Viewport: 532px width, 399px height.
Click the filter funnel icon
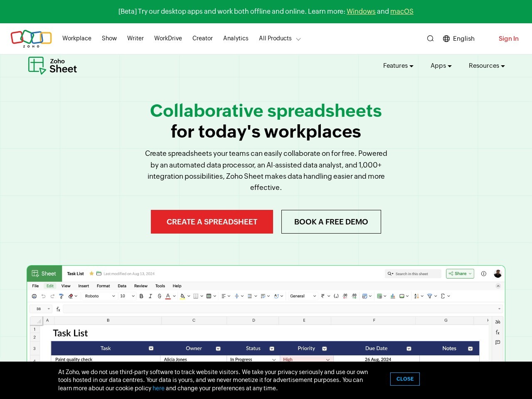[430, 296]
